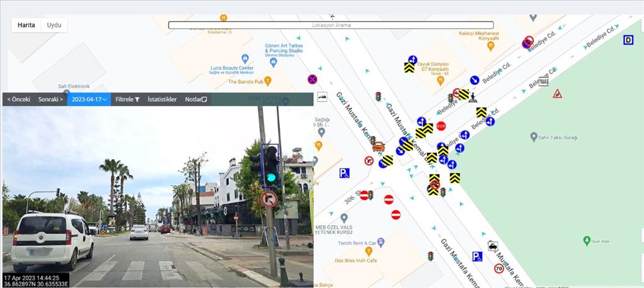Switch map to Uydu satellite view
The image size is (644, 288).
pyautogui.click(x=55, y=25)
